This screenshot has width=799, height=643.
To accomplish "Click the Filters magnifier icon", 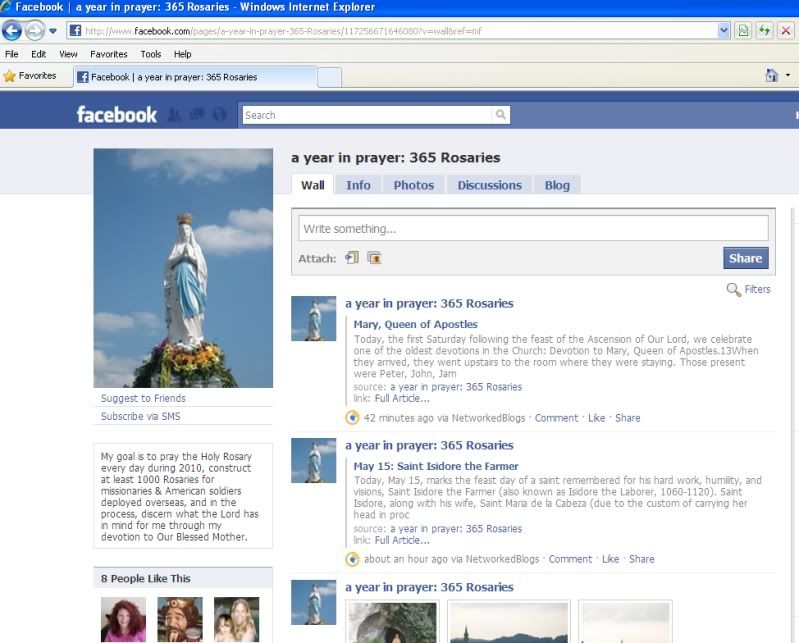I will click(733, 290).
